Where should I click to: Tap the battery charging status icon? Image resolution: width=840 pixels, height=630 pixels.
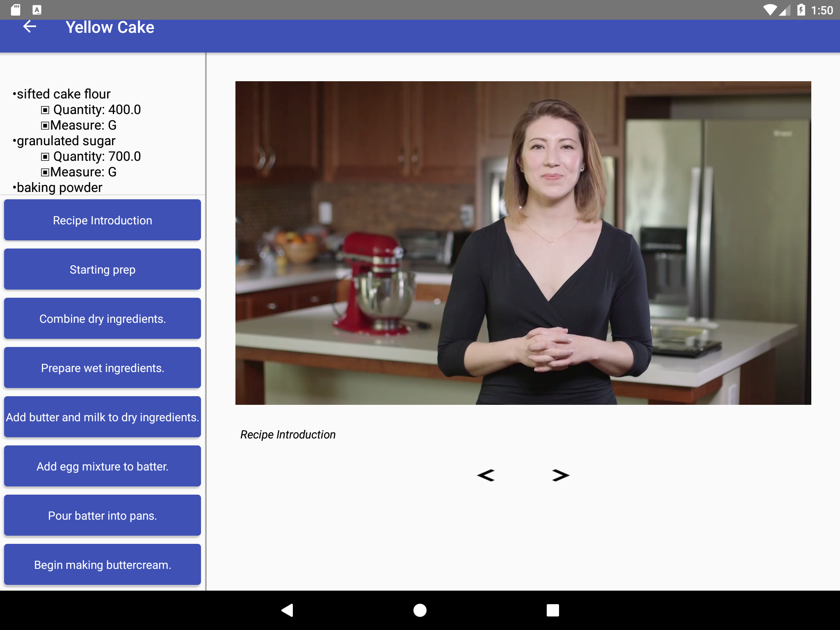pos(801,10)
